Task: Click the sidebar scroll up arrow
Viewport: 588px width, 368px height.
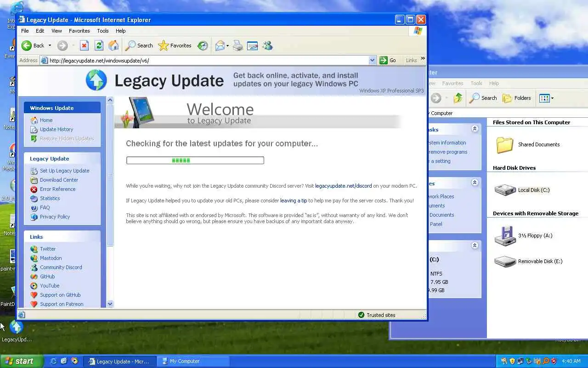Action: [x=110, y=100]
